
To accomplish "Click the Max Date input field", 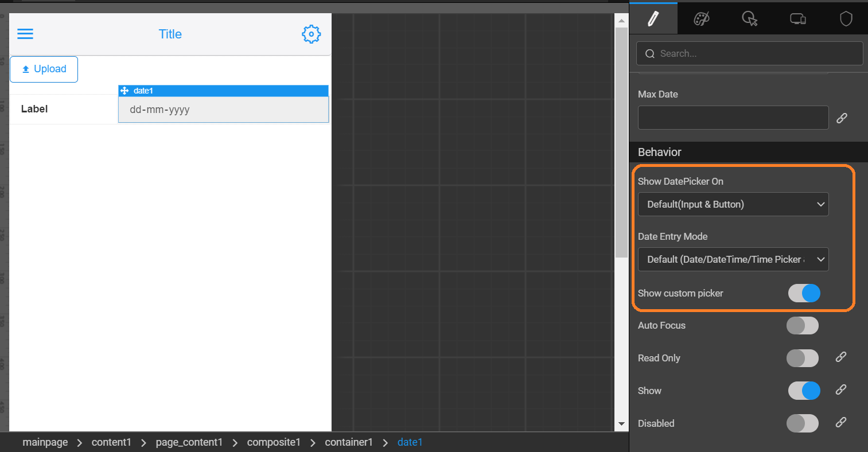I will point(733,118).
